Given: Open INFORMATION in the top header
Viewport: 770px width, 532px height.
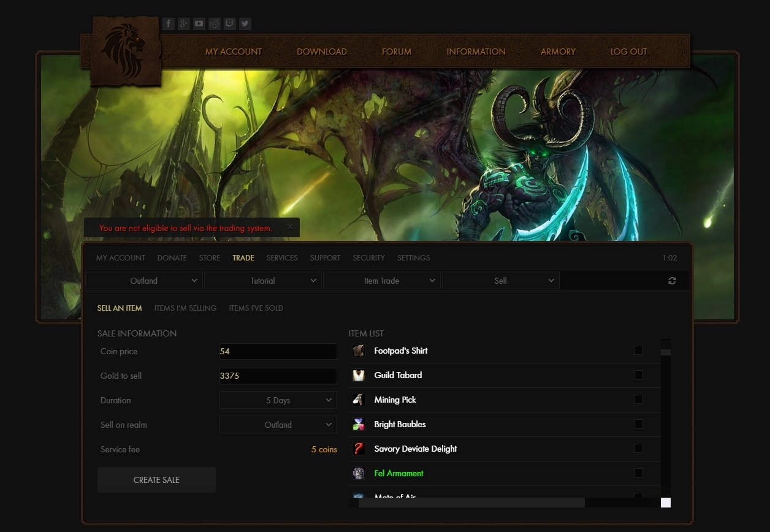Looking at the screenshot, I should [476, 51].
